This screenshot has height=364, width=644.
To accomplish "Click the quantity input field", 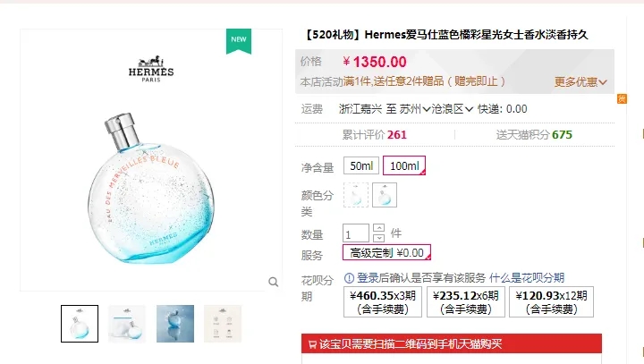I will 356,233.
